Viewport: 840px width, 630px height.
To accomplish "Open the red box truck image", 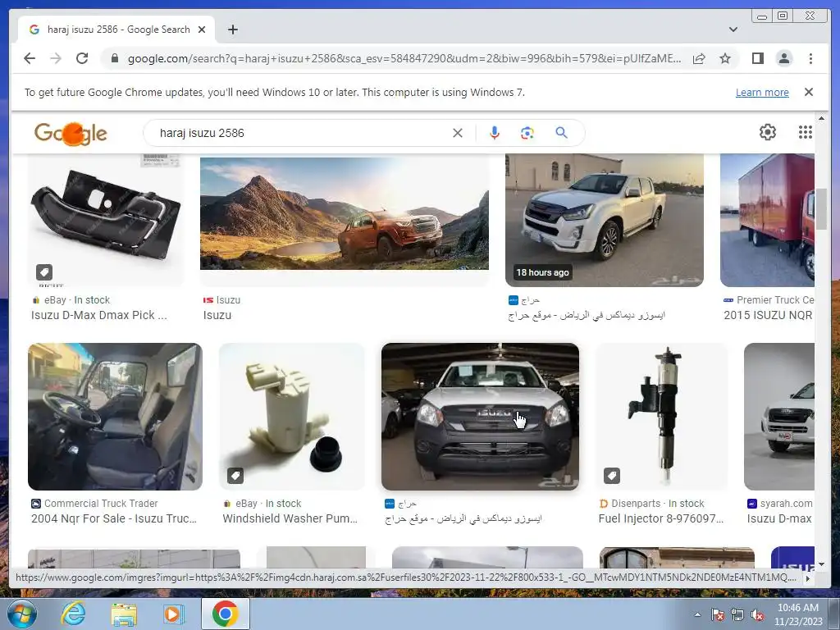I will point(767,220).
